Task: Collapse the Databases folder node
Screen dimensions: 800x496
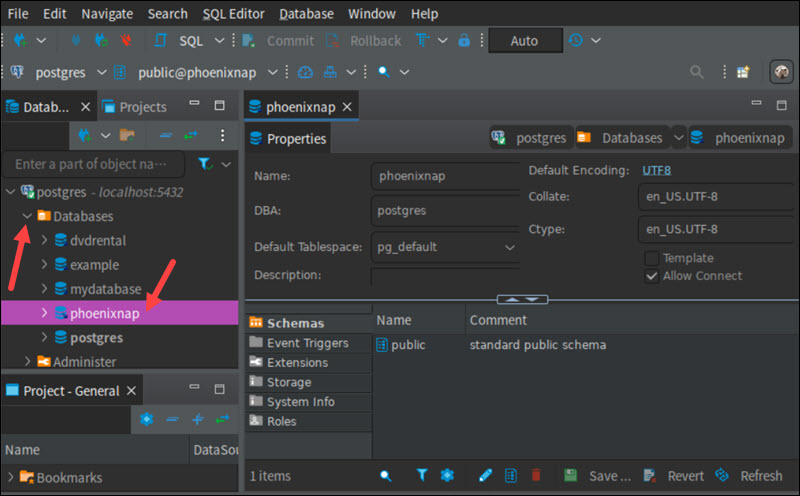Action: (27, 216)
